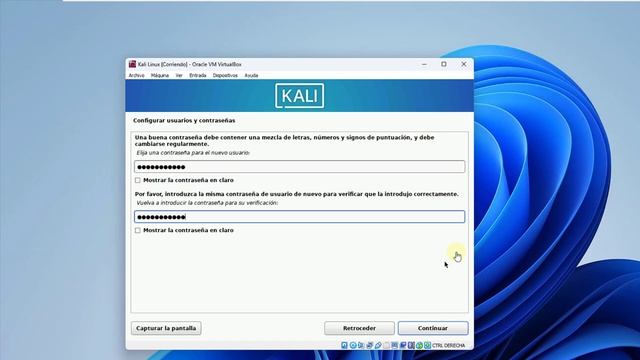This screenshot has height=360, width=640.
Task: Maximize the Kali Linux VirtualBox window
Action: (444, 64)
